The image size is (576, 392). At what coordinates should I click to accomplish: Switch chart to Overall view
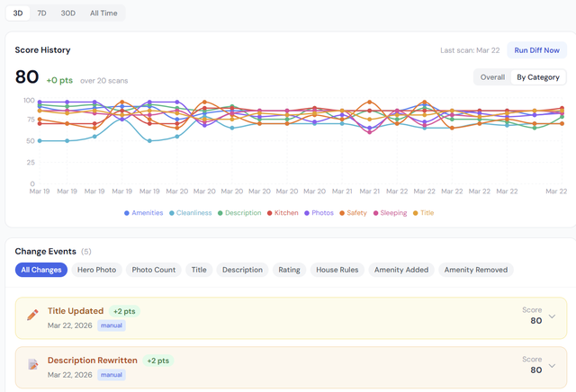pos(492,77)
